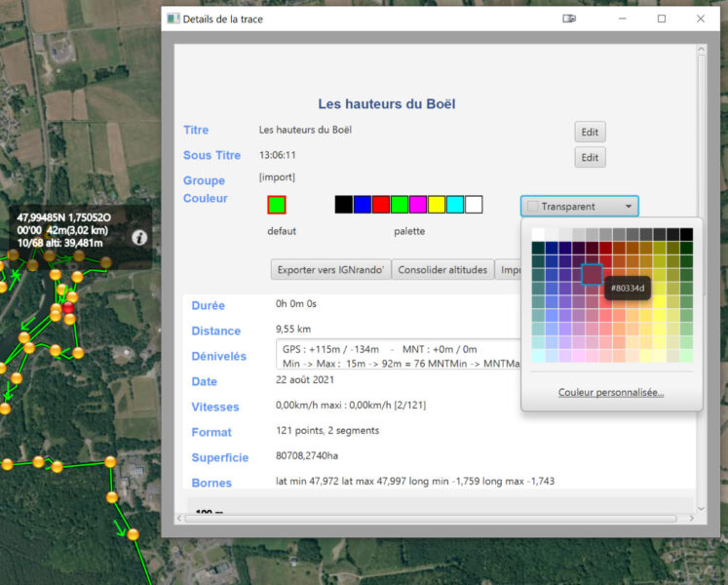Click Edit button next to Titre
The height and width of the screenshot is (585, 728).
tap(590, 133)
